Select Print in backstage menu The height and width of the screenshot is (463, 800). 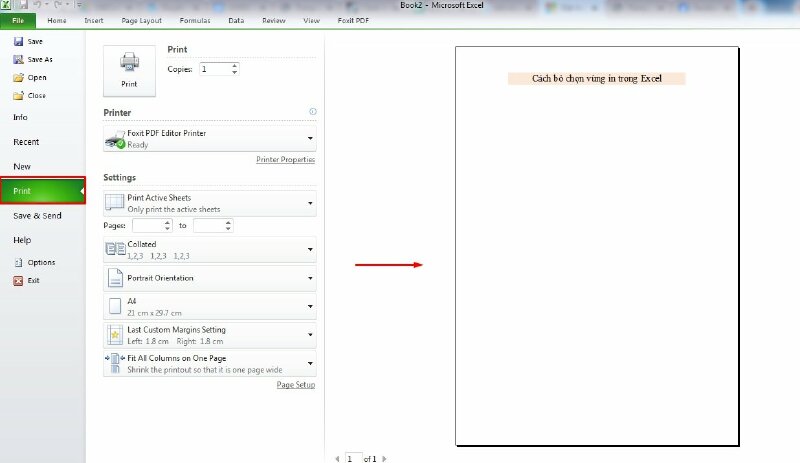pyautogui.click(x=43, y=191)
